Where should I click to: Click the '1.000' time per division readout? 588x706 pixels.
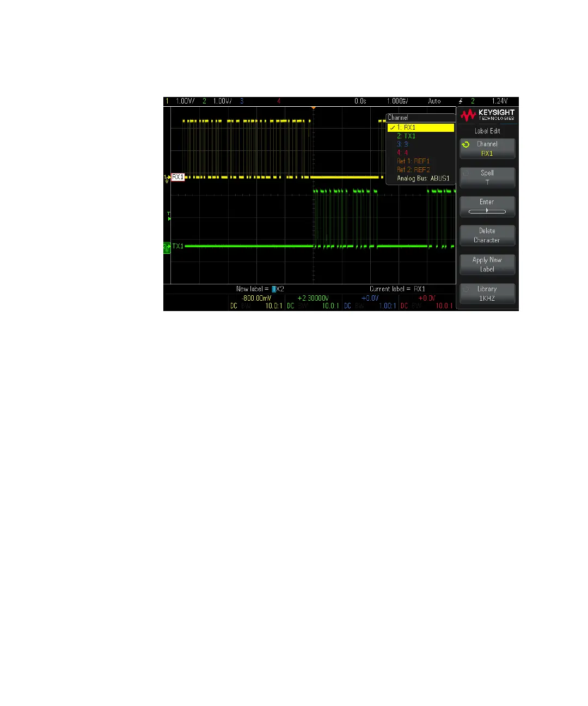[x=397, y=101]
